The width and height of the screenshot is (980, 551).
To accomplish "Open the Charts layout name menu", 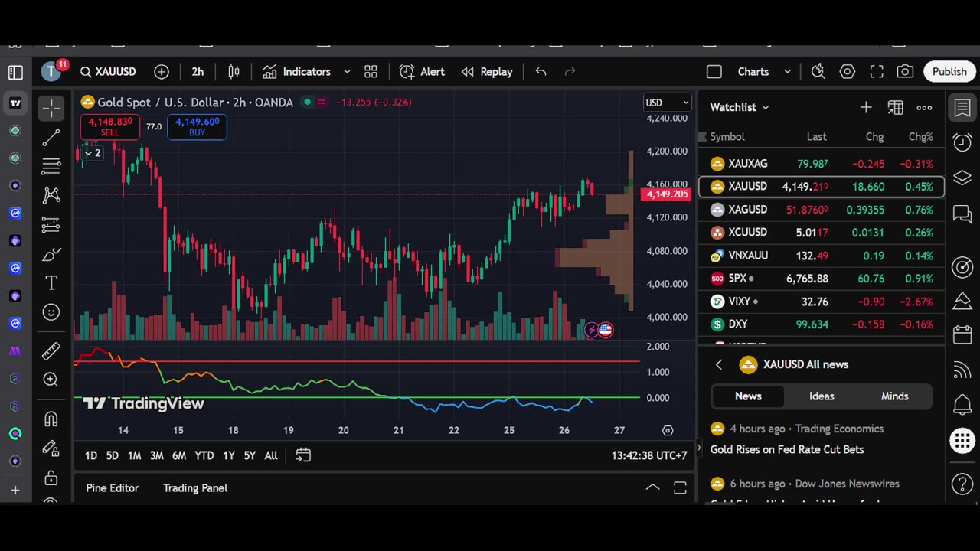I will [753, 72].
